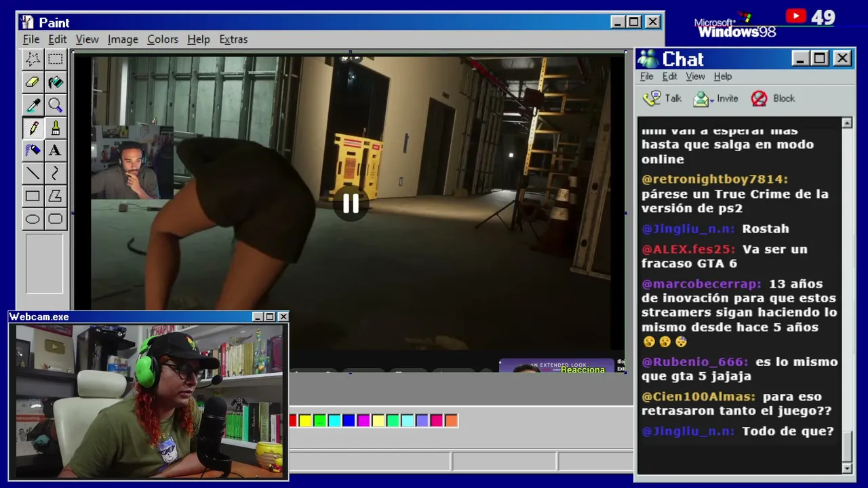Pick the bright yellow palette color

(305, 421)
